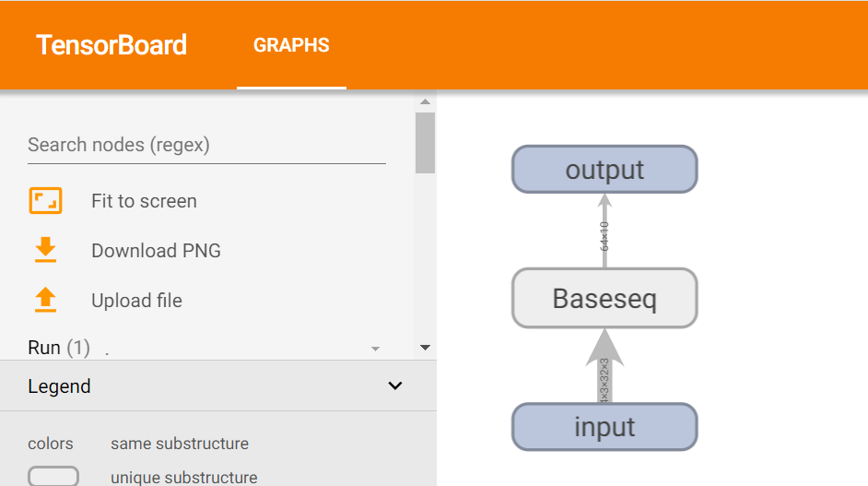Click the Fit to screen icon
Image resolution: width=868 pixels, height=486 pixels.
[x=45, y=201]
